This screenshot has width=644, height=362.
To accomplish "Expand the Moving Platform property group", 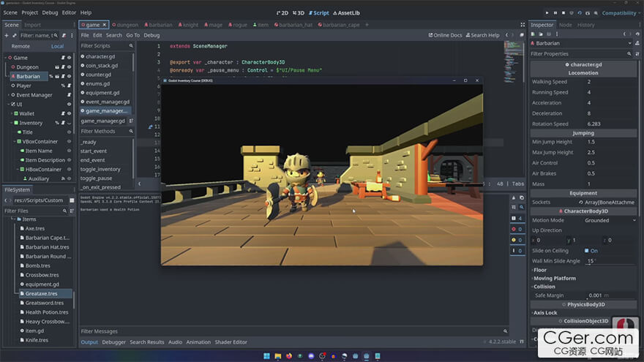I will click(x=554, y=279).
